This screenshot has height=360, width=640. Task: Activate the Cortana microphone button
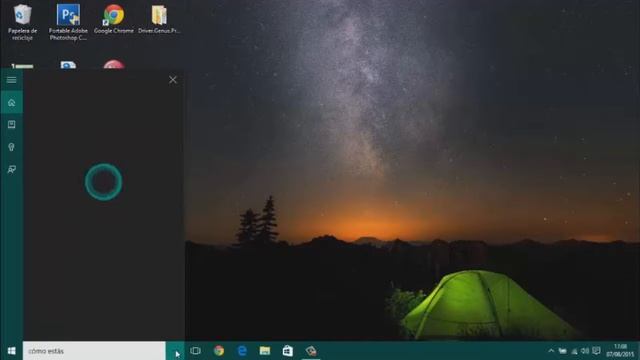[175, 351]
